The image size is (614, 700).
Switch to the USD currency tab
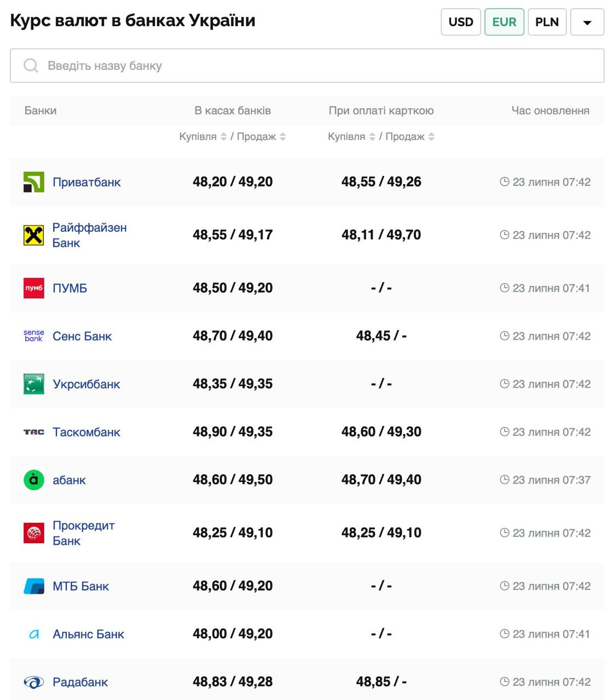461,22
